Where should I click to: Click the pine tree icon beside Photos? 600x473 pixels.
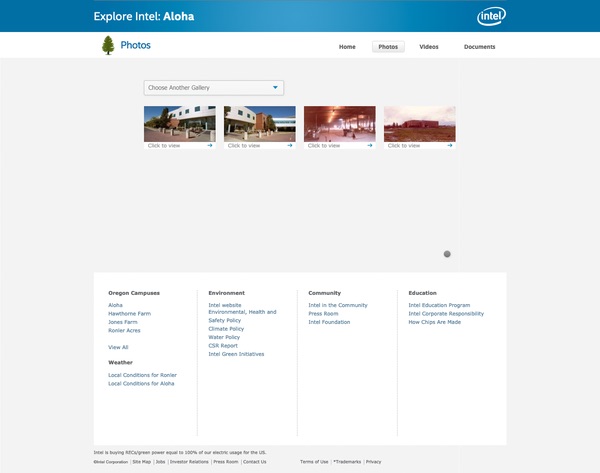[108, 46]
